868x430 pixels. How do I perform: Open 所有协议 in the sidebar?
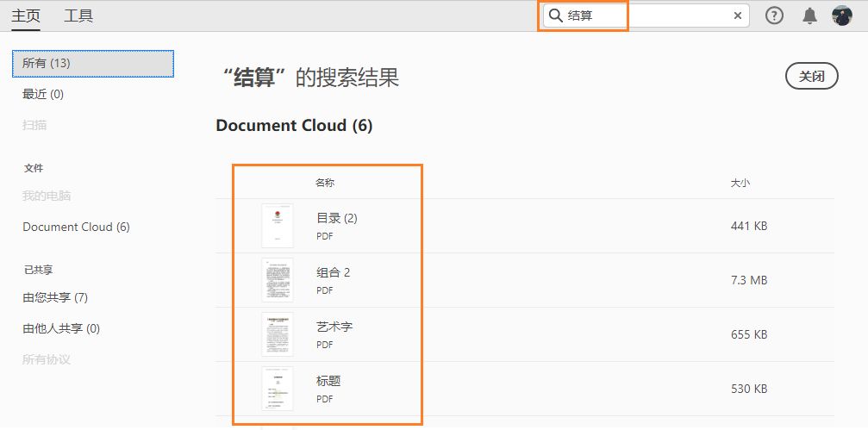click(47, 359)
